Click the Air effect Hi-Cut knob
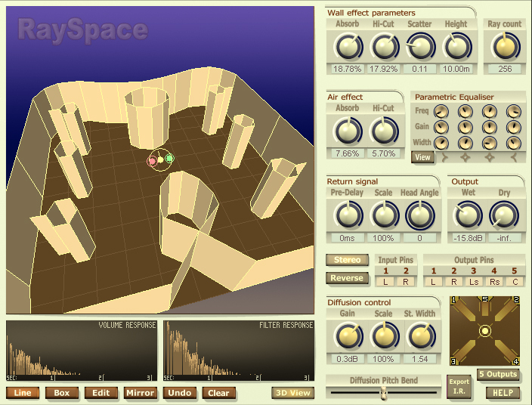532x405 pixels. tap(384, 131)
